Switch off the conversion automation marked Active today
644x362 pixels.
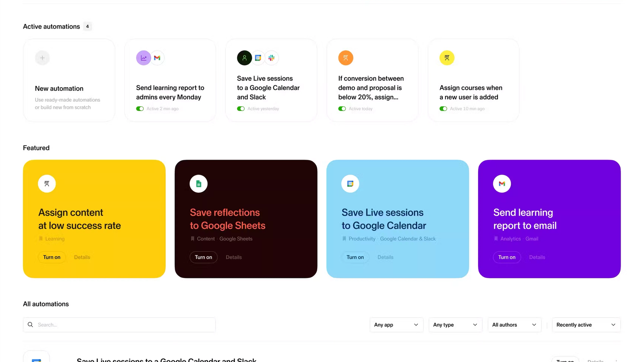pos(342,109)
